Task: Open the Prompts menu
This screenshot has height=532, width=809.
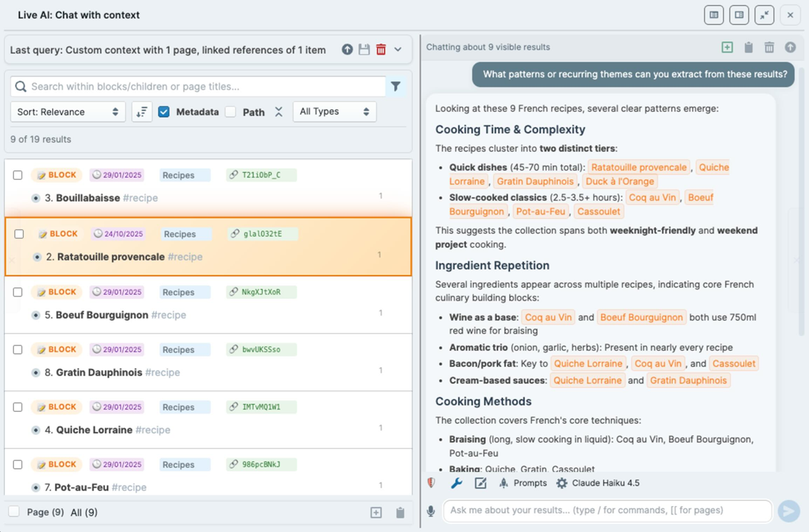Action: pyautogui.click(x=522, y=483)
